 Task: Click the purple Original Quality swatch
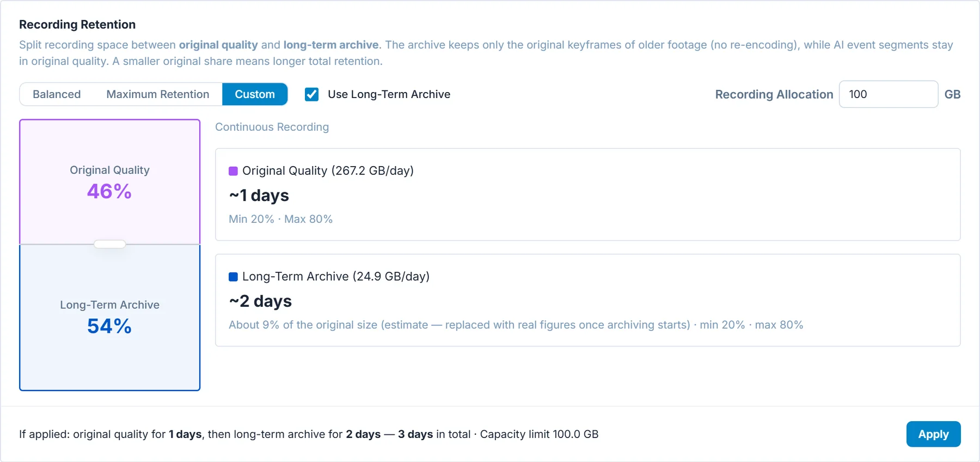(x=233, y=171)
